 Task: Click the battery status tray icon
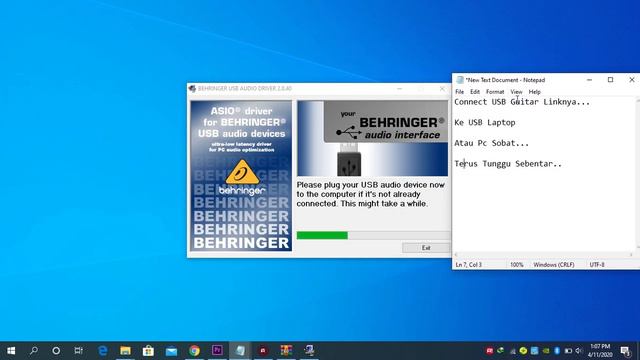tap(568, 351)
